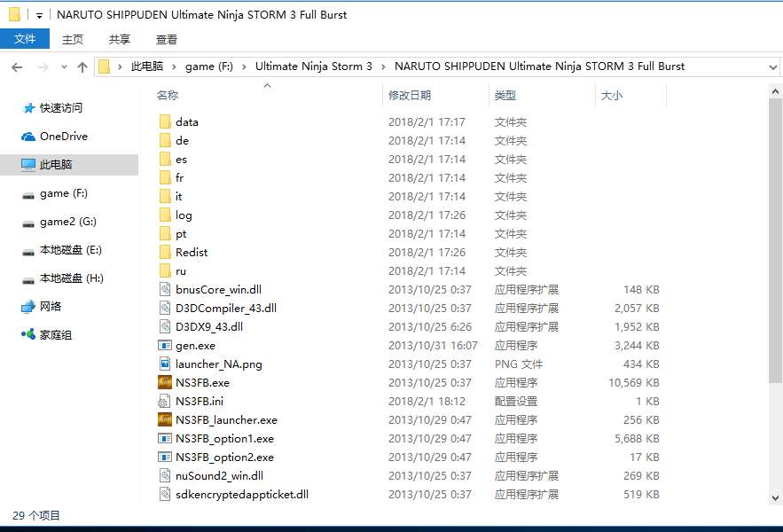Go back with the back arrow
Image resolution: width=783 pixels, height=532 pixels.
[17, 66]
